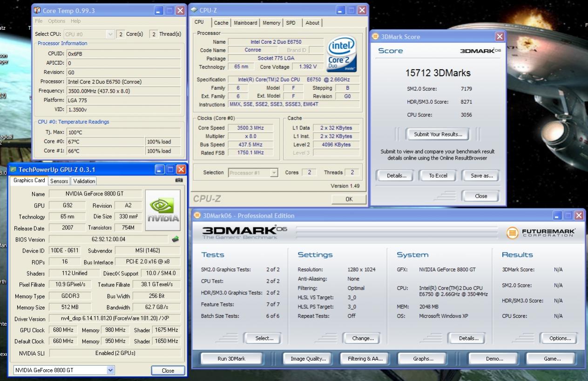Click the 3DMark06 Professional title bar icon
The height and width of the screenshot is (381, 588).
coord(197,215)
